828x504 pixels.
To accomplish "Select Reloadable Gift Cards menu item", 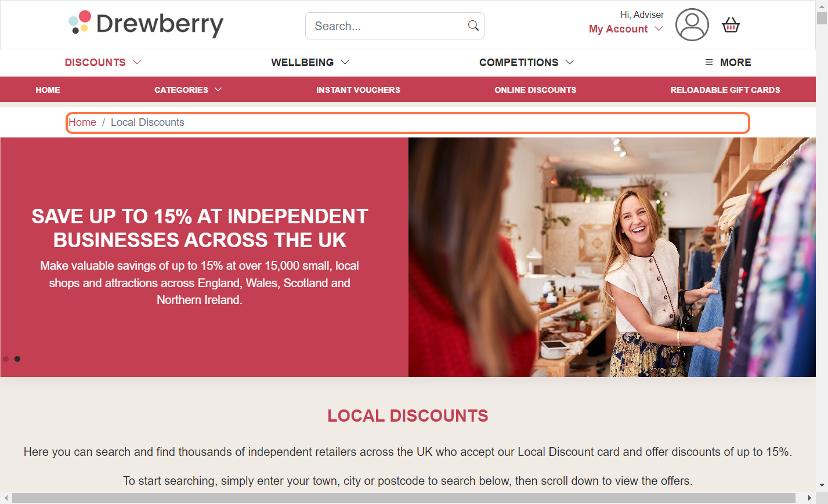I will 725,90.
